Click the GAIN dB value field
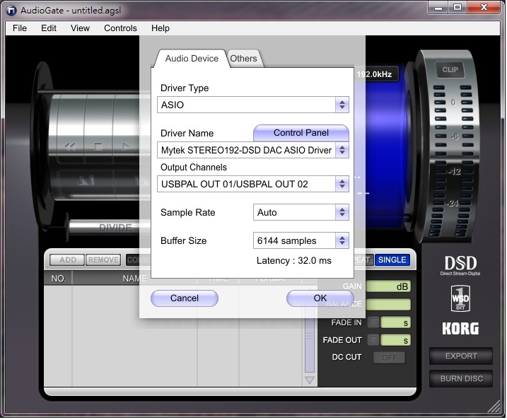This screenshot has width=507, height=420. (x=388, y=287)
